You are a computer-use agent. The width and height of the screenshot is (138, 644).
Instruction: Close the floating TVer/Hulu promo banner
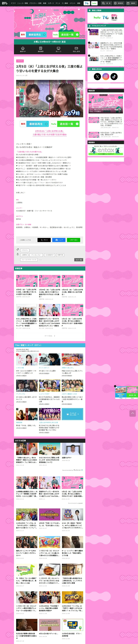115,386
